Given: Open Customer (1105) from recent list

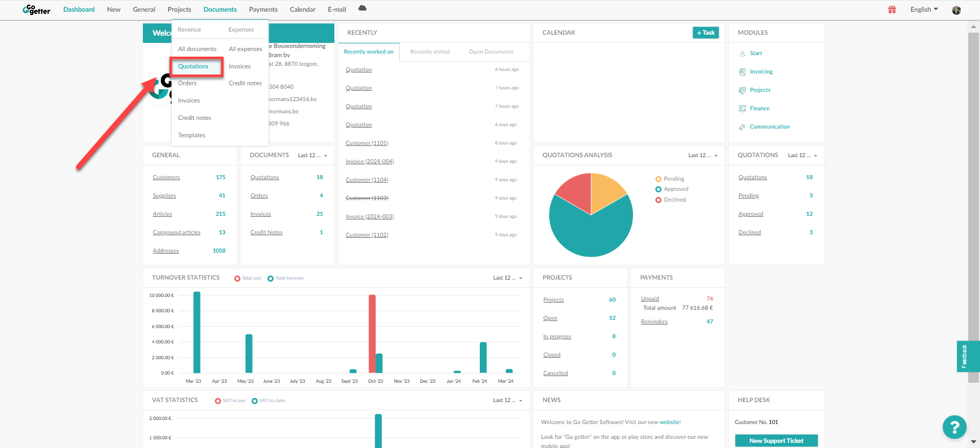Looking at the screenshot, I should (x=367, y=143).
